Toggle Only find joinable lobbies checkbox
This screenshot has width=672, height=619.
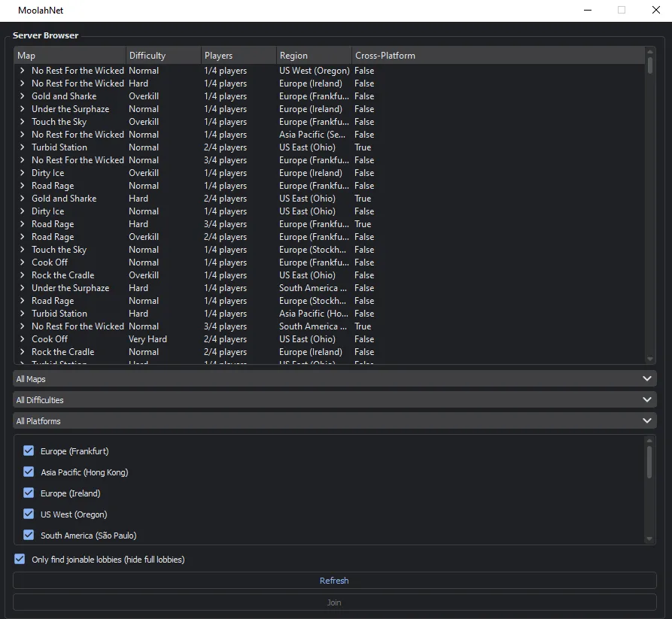point(20,559)
